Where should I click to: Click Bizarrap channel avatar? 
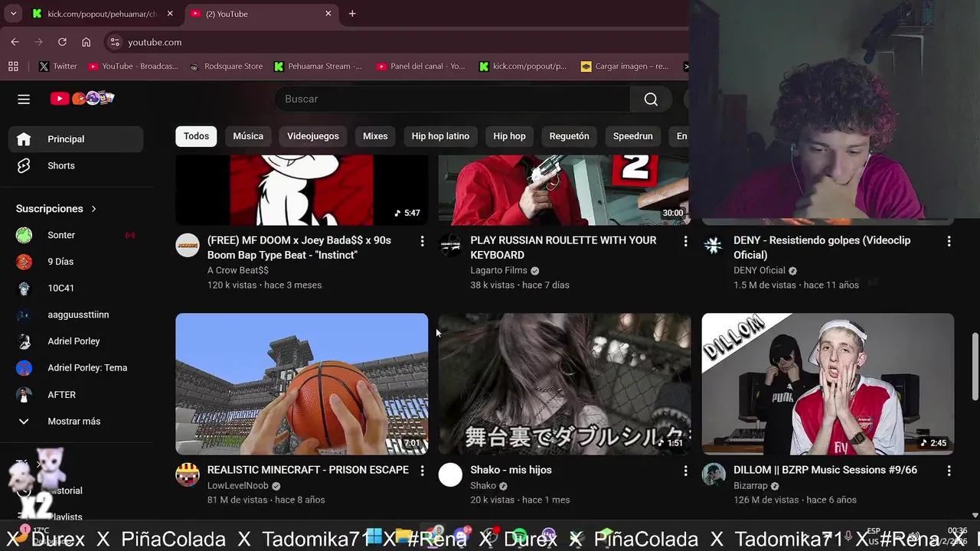tap(714, 474)
